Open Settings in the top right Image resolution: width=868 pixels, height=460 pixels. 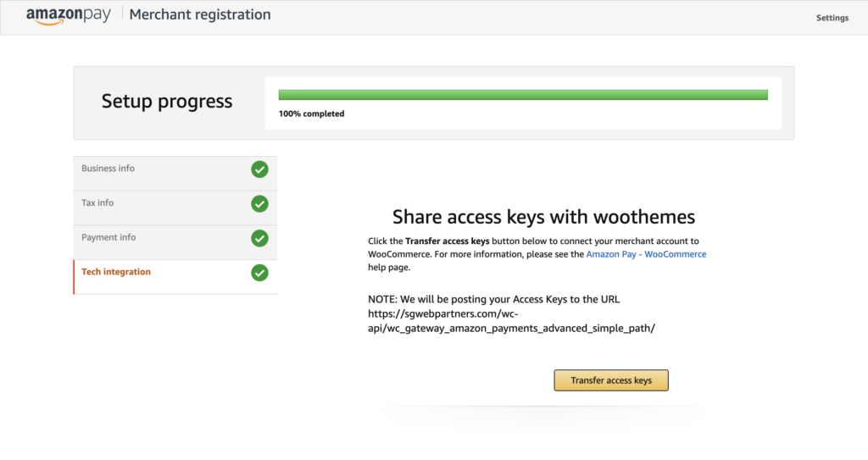832,18
